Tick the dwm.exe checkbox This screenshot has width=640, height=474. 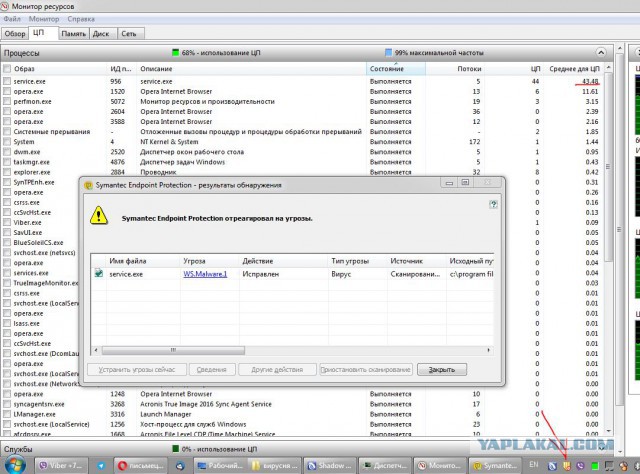click(x=7, y=152)
